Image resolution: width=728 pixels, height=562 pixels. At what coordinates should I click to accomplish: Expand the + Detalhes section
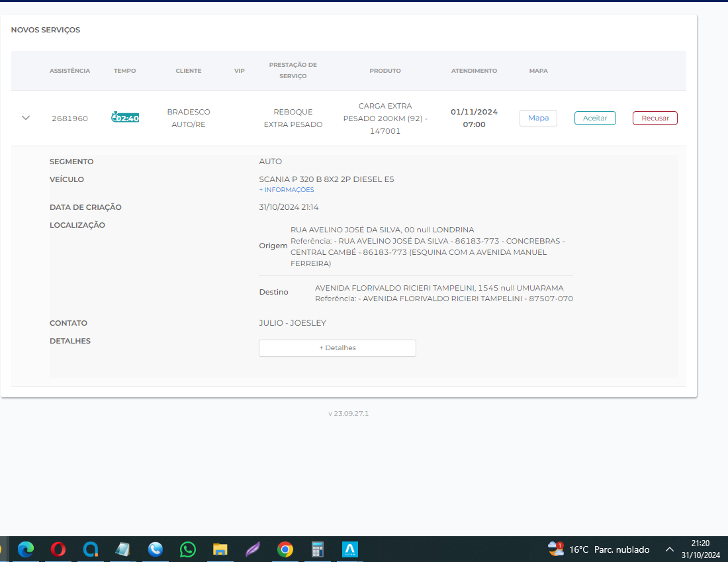click(x=337, y=348)
